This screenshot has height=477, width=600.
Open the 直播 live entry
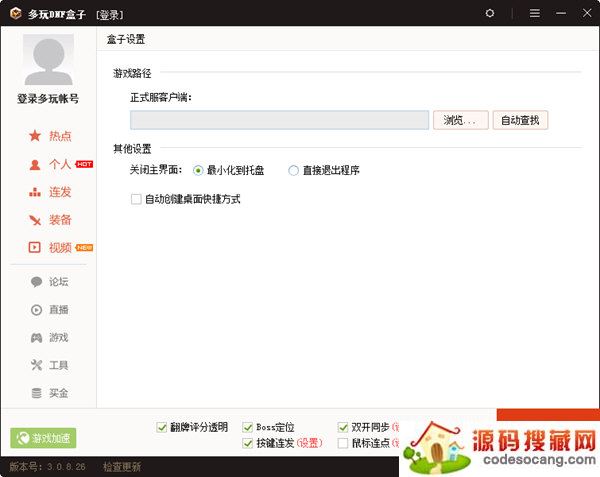click(x=59, y=310)
